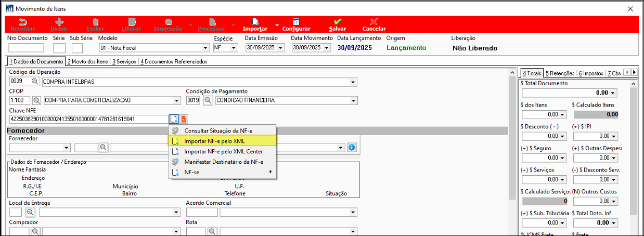Select Importar NF-e pelo XML Center
Image resolution: width=644 pixels, height=236 pixels.
[223, 151]
